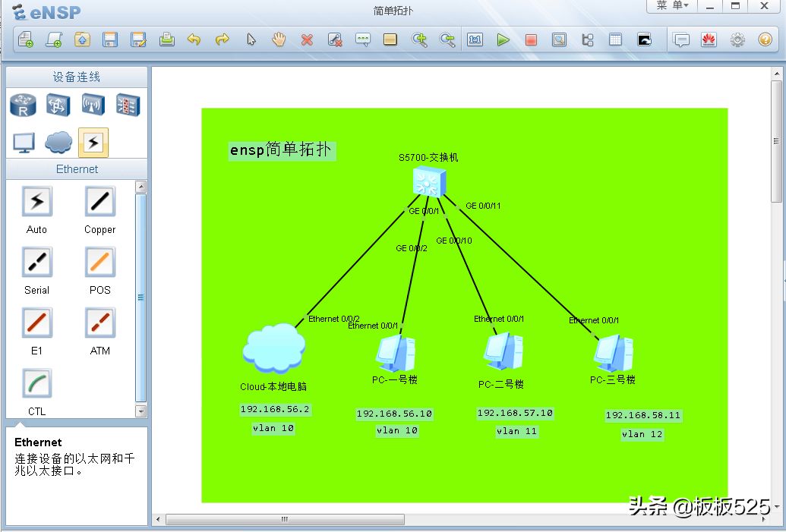Start devices with the green play button
This screenshot has width=786, height=532.
tap(503, 39)
